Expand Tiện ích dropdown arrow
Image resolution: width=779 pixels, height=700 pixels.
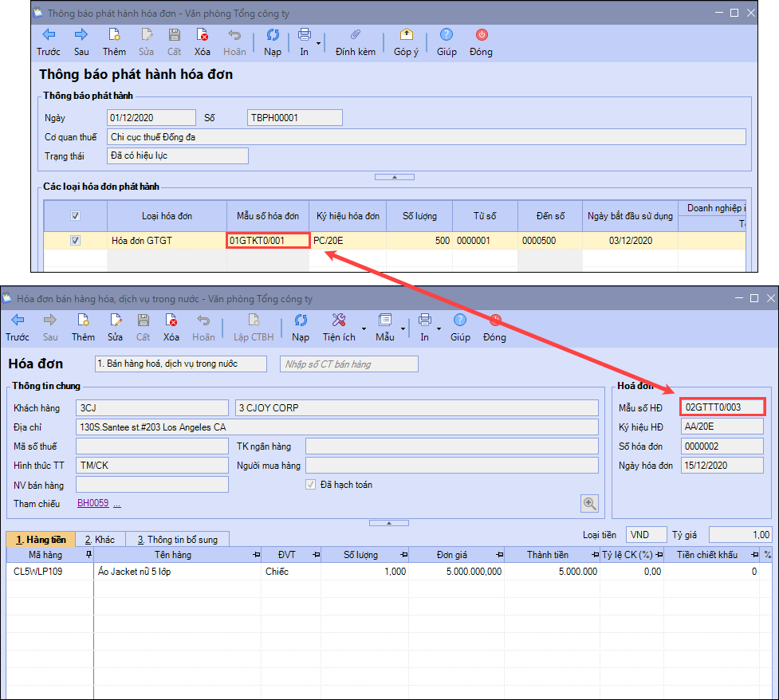[x=364, y=329]
